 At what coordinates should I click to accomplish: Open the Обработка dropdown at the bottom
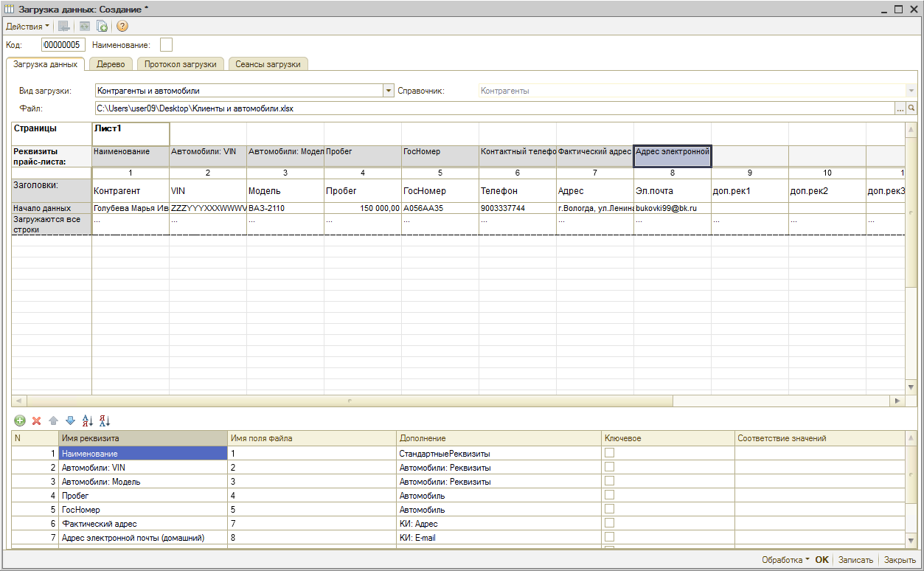pyautogui.click(x=785, y=560)
